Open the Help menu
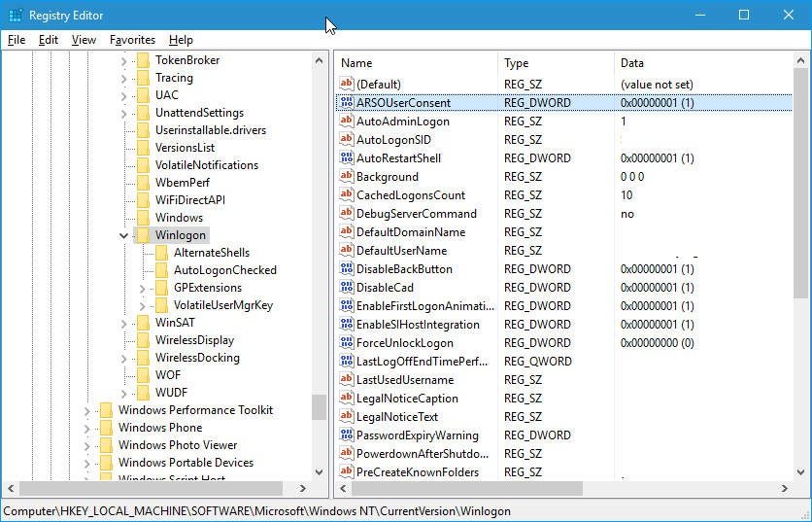Screen dimensions: 812x522 tap(181, 40)
